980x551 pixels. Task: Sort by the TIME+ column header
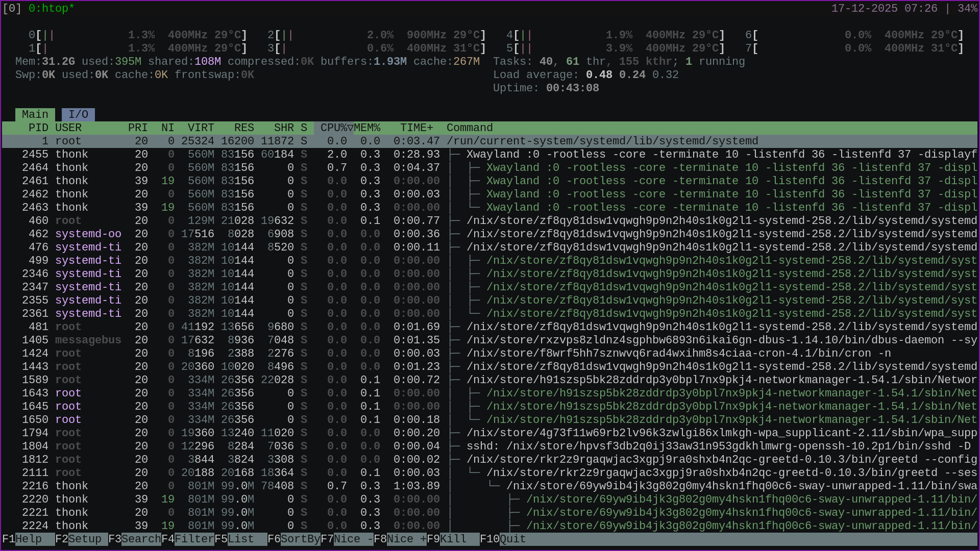[416, 128]
